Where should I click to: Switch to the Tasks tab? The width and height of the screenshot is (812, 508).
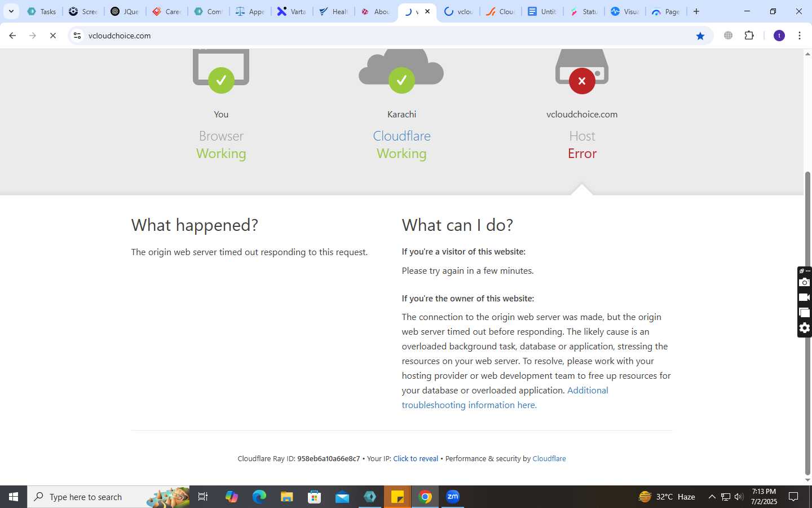coord(42,11)
